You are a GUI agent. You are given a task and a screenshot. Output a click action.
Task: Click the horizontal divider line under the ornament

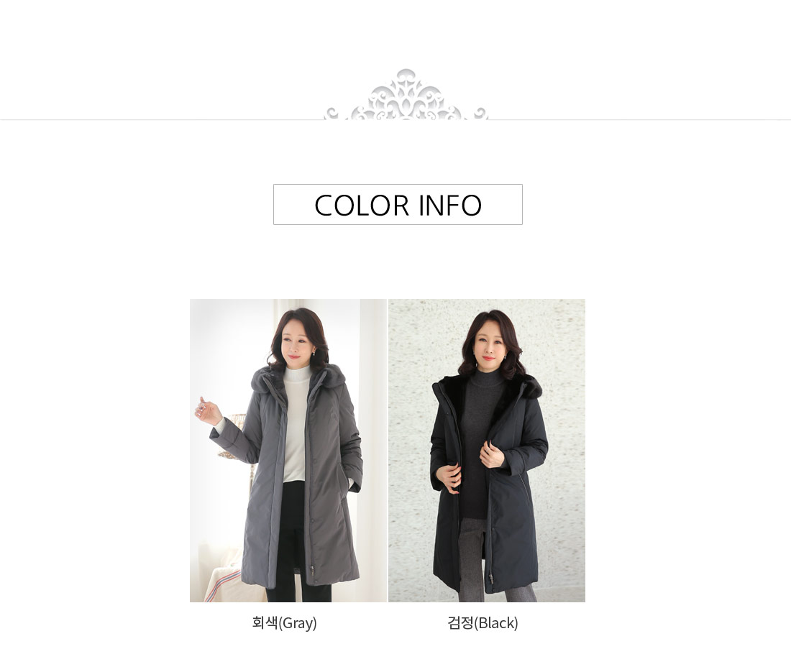click(395, 120)
